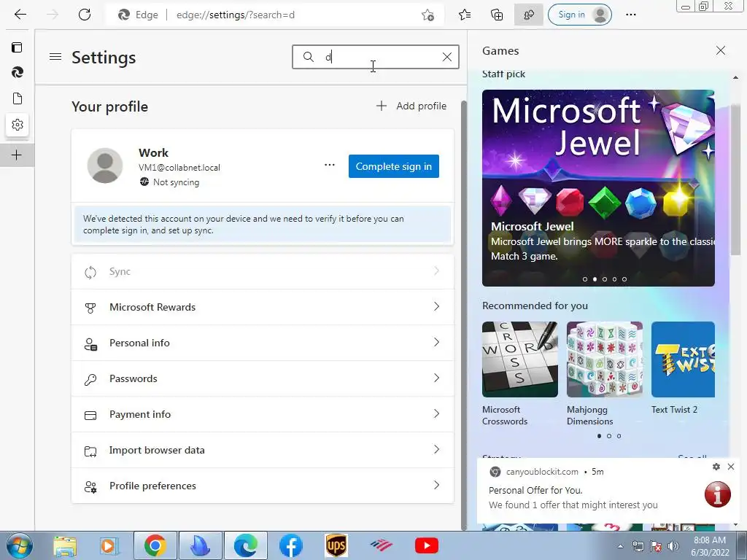747x560 pixels.
Task: Open UPS shortcut on taskbar
Action: [336, 545]
